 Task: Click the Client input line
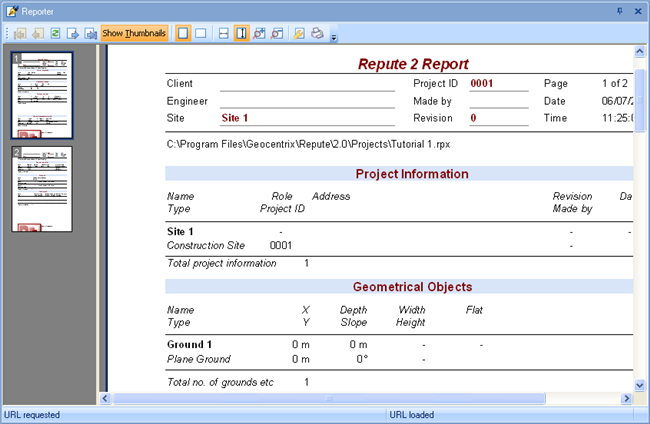[307, 84]
